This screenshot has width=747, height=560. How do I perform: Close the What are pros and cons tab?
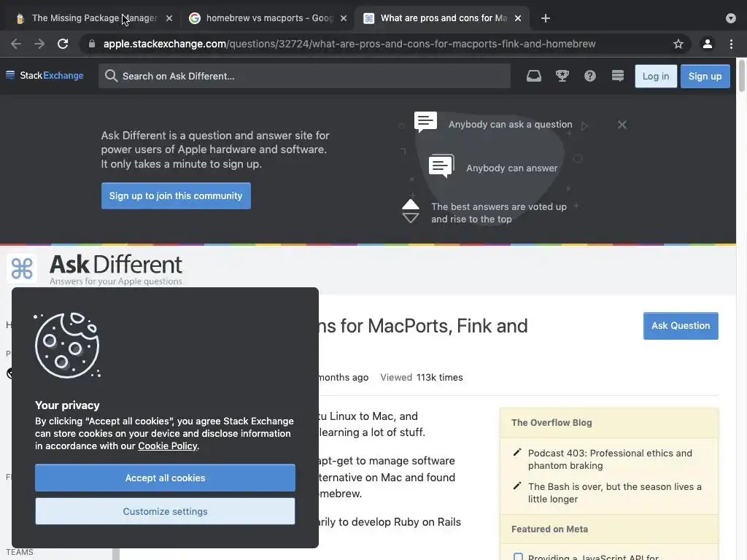tap(518, 18)
